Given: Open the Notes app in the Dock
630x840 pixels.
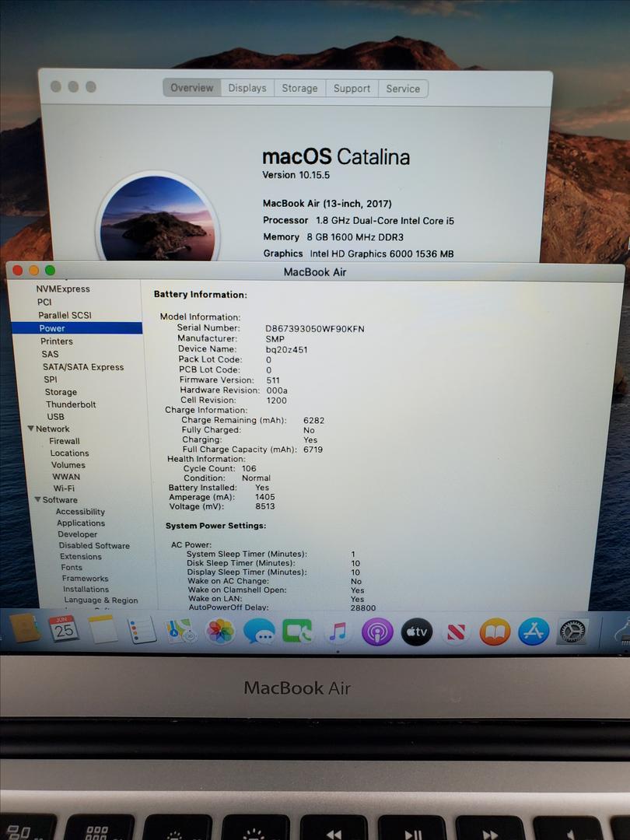Looking at the screenshot, I should 103,629.
